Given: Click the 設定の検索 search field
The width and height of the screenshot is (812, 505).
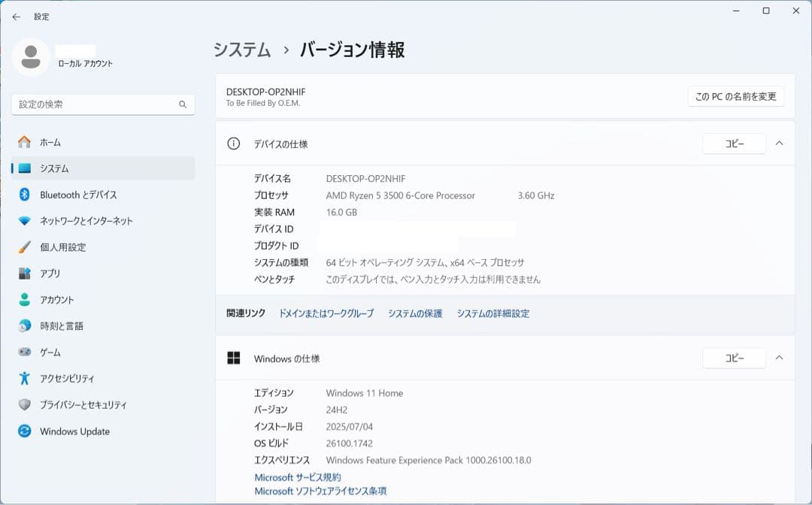Looking at the screenshot, I should click(103, 104).
